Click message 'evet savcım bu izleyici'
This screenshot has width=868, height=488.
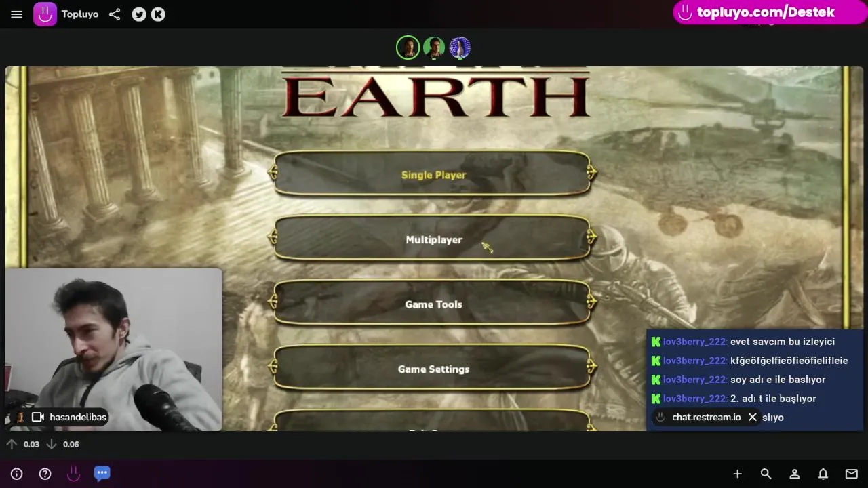(x=783, y=342)
